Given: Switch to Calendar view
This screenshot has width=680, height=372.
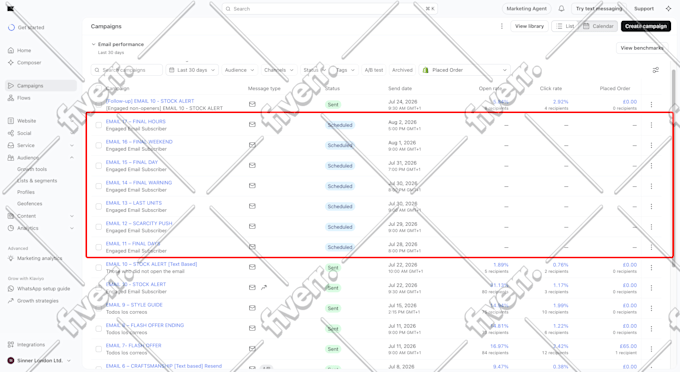Looking at the screenshot, I should pos(598,26).
